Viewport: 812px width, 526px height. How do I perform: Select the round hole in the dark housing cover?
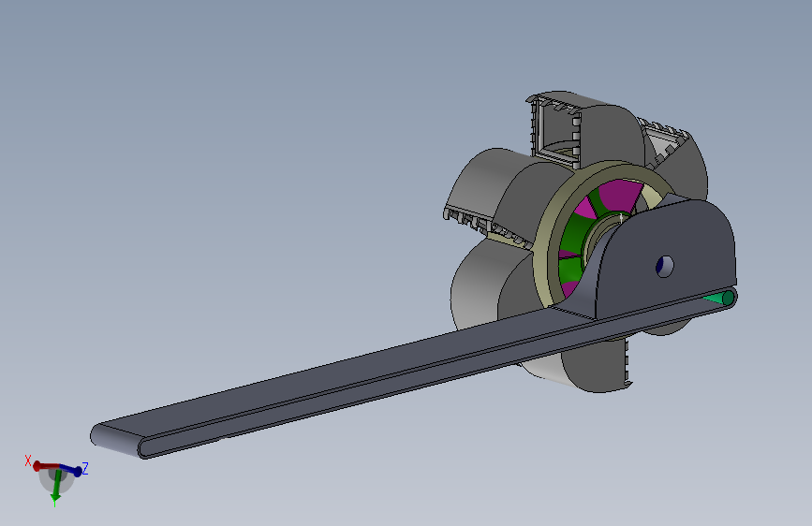665,266
